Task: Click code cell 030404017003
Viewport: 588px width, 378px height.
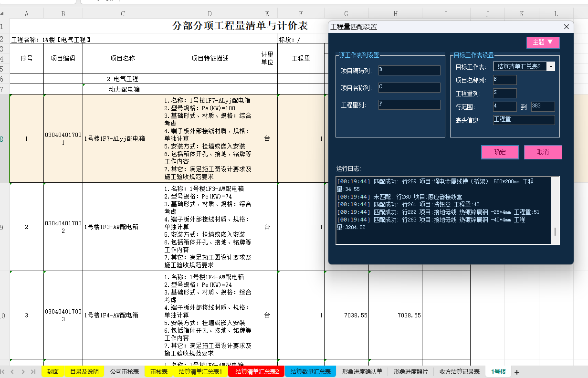Action: [63, 315]
